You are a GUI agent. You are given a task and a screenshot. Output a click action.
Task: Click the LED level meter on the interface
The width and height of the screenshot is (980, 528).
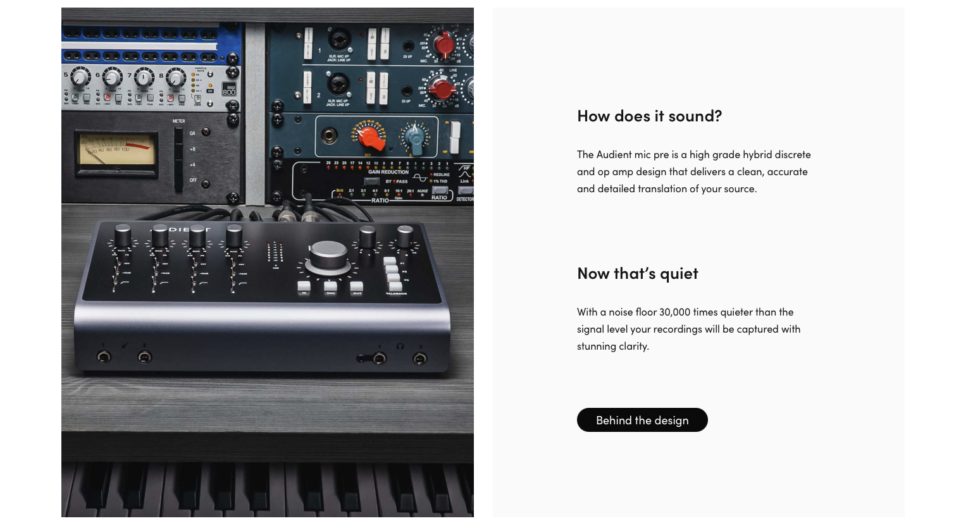(274, 255)
